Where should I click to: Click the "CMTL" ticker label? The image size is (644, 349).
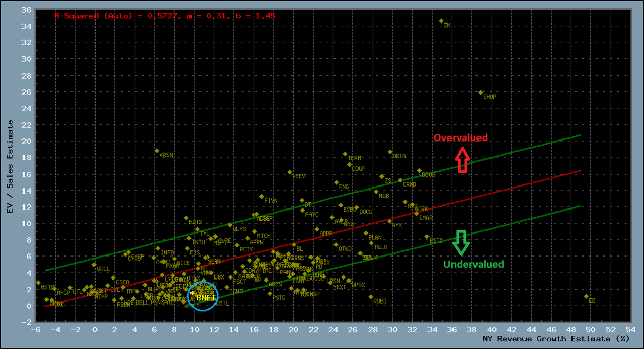coord(223,304)
